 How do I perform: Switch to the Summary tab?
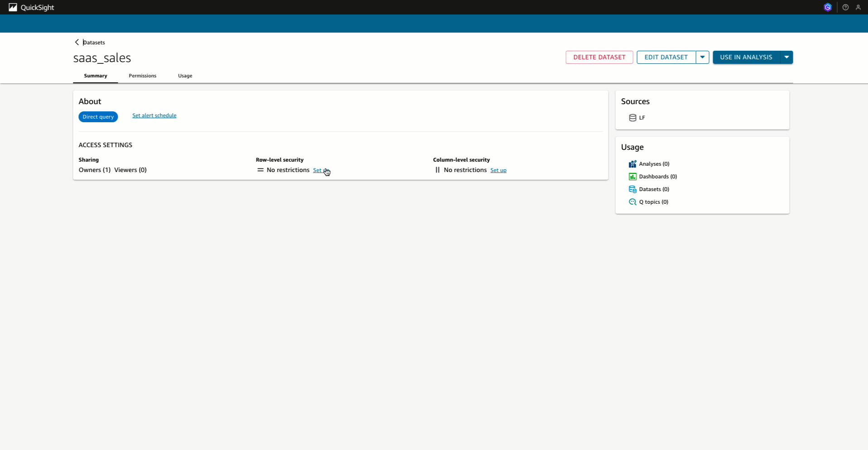click(96, 76)
